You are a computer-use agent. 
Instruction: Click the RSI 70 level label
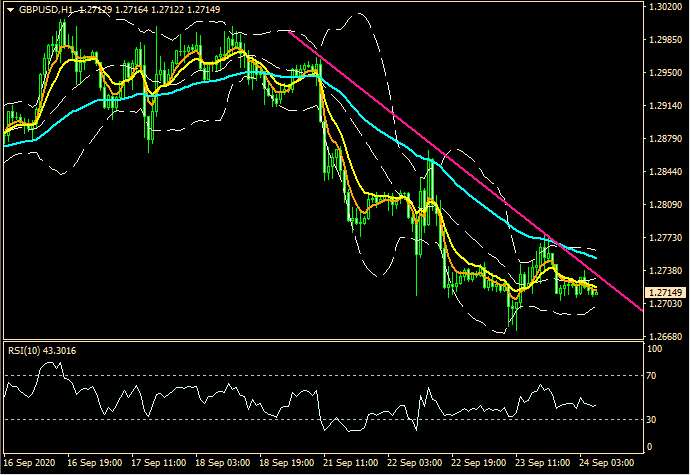pos(652,376)
